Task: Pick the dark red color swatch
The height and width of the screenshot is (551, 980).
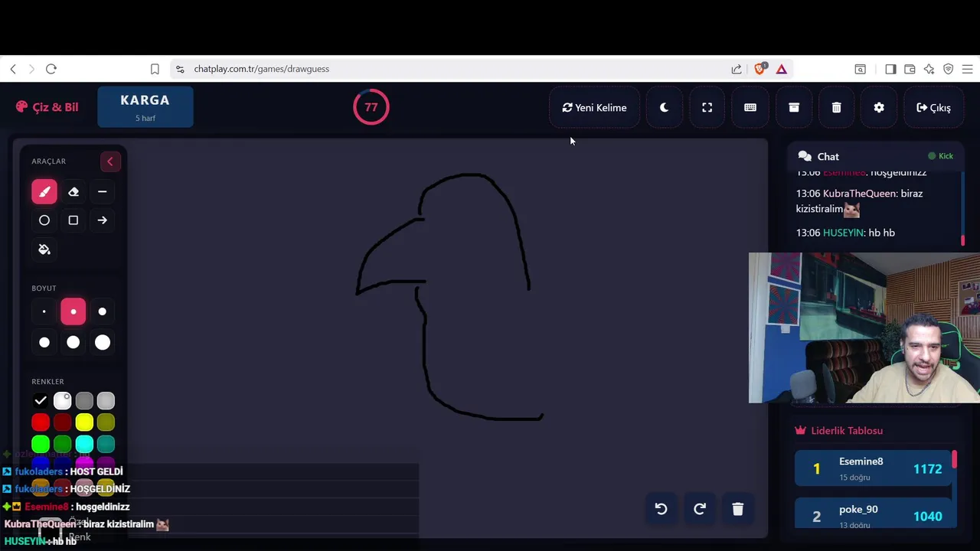Action: click(x=63, y=422)
